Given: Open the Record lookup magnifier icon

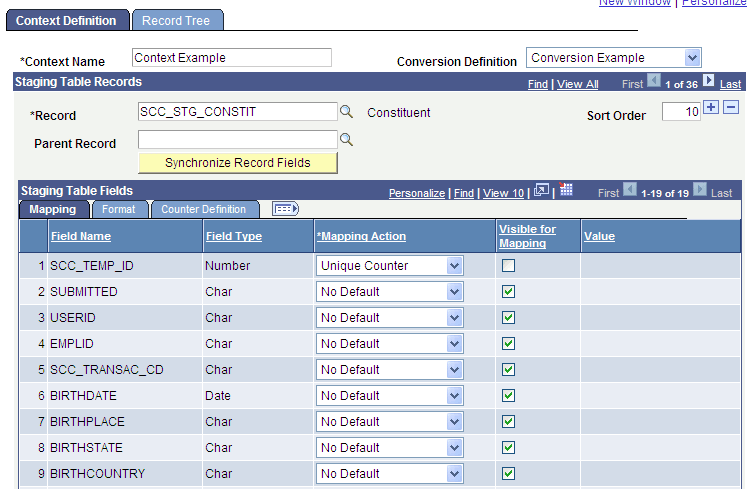Looking at the screenshot, I should pyautogui.click(x=346, y=112).
